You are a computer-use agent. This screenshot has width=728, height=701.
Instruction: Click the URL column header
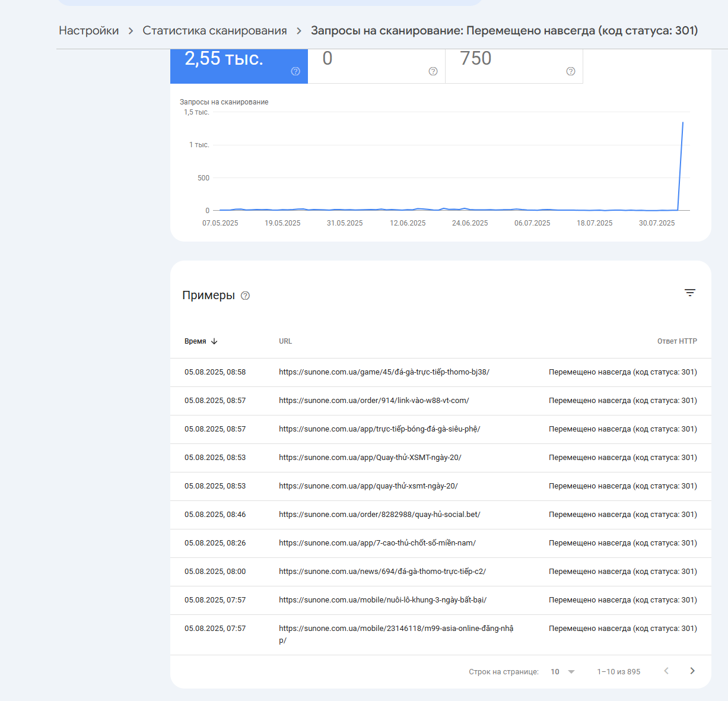coord(285,341)
